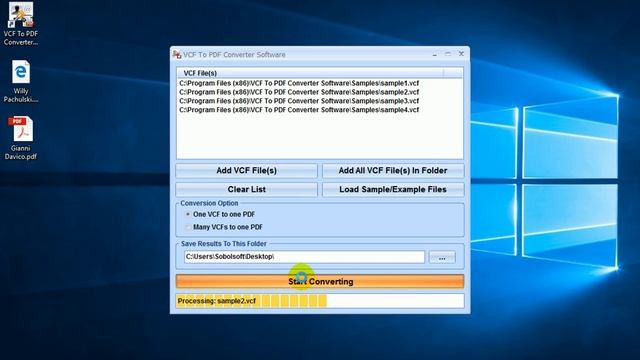Open the Willy Pachulski desktop file
Viewport: 640px width, 360px height.
20,81
